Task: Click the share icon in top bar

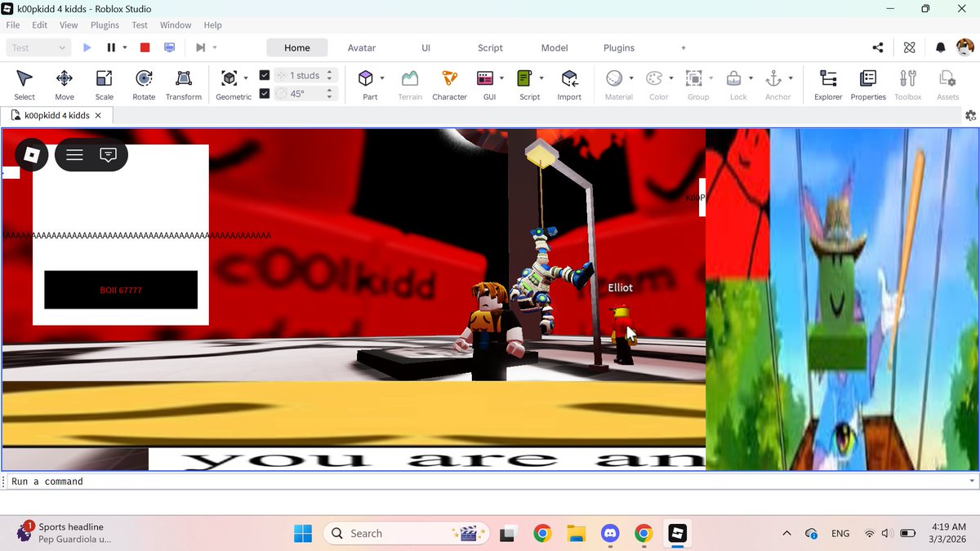Action: click(878, 48)
